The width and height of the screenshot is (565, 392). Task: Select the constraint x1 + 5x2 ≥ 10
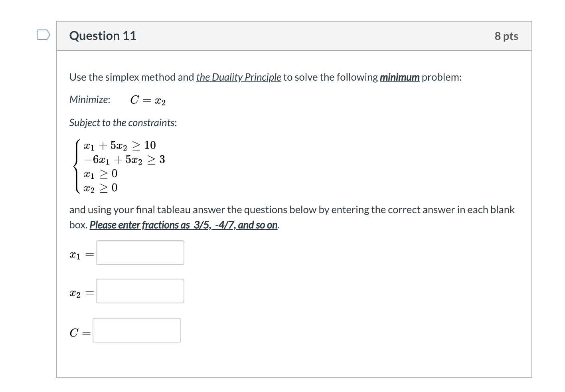[119, 145]
